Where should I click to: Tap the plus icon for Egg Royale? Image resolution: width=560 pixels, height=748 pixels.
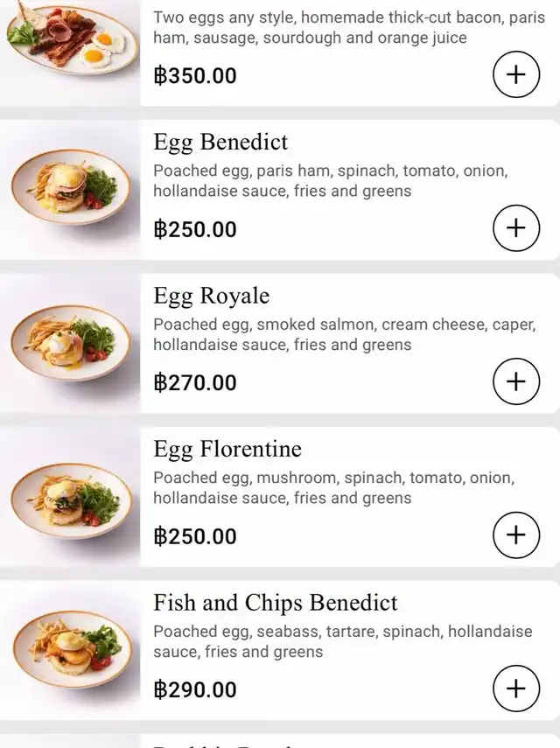click(x=516, y=381)
